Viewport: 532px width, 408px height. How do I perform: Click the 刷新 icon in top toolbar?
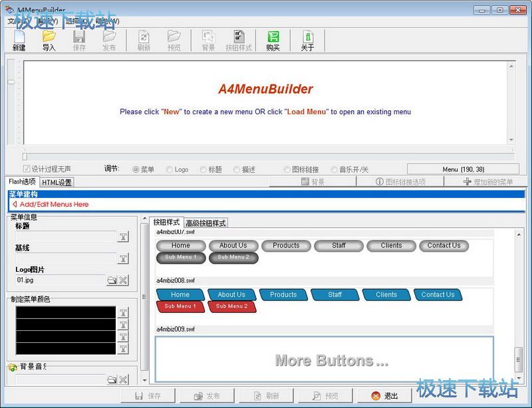144,41
